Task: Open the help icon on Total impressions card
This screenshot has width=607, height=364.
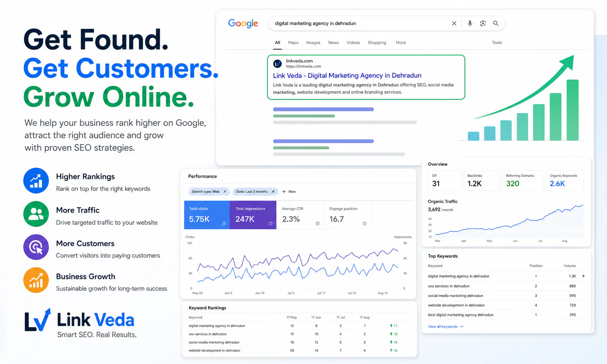Action: (270, 223)
